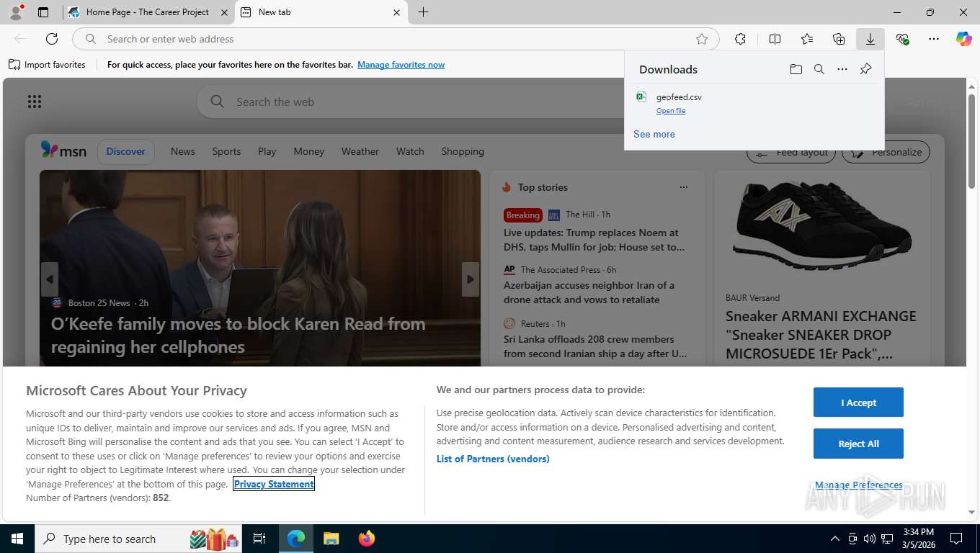This screenshot has width=980, height=553.
Task: Open the Privacy Statement link
Action: 274,484
